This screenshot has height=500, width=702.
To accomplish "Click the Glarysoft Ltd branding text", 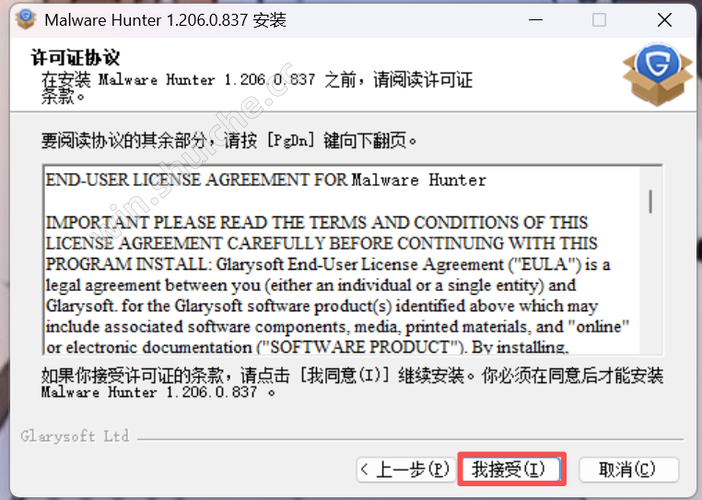I will click(x=75, y=436).
